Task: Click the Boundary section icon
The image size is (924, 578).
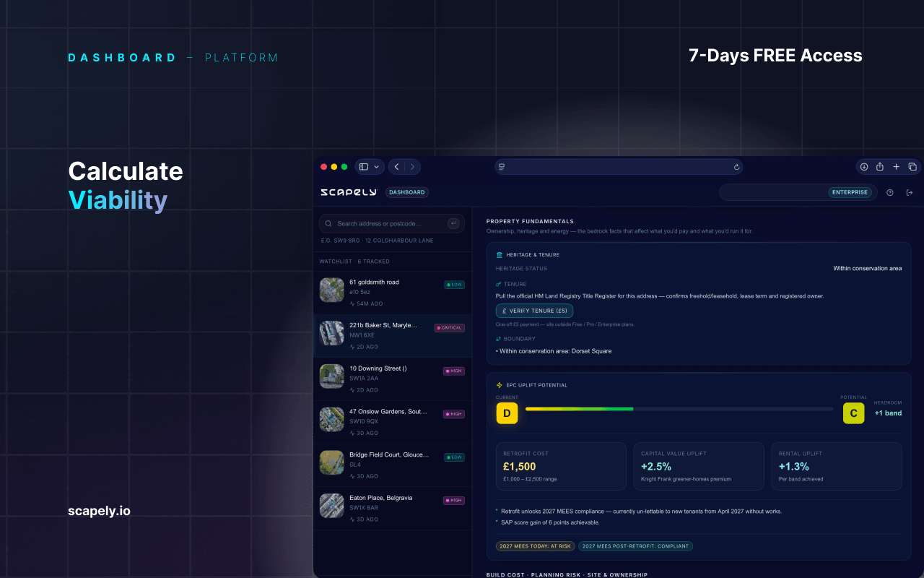Action: (498, 339)
